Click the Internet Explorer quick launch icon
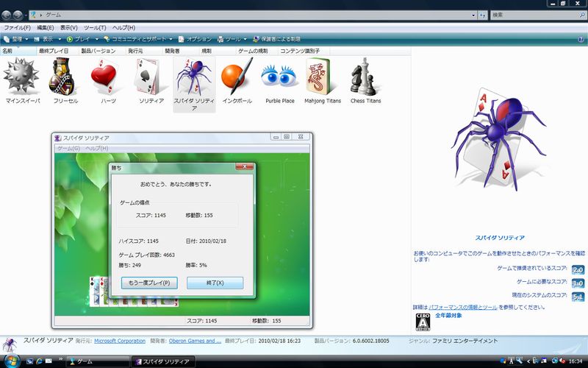 tap(39, 361)
